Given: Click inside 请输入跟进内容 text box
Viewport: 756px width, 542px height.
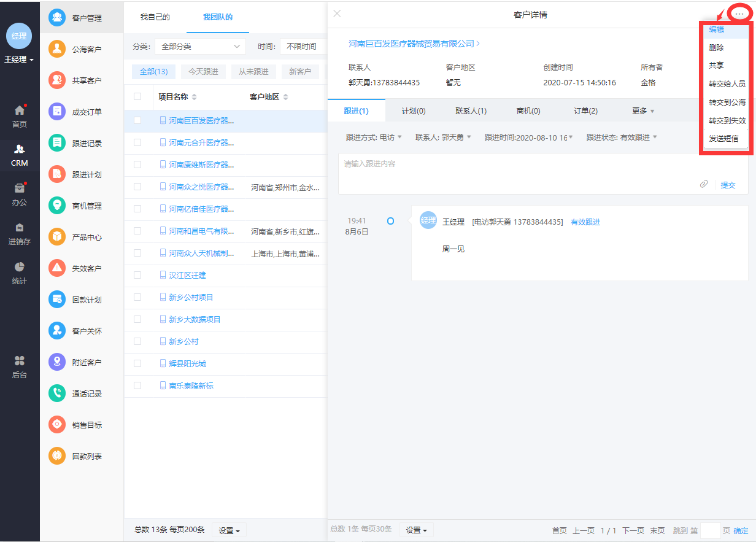Looking at the screenshot, I should [x=543, y=174].
